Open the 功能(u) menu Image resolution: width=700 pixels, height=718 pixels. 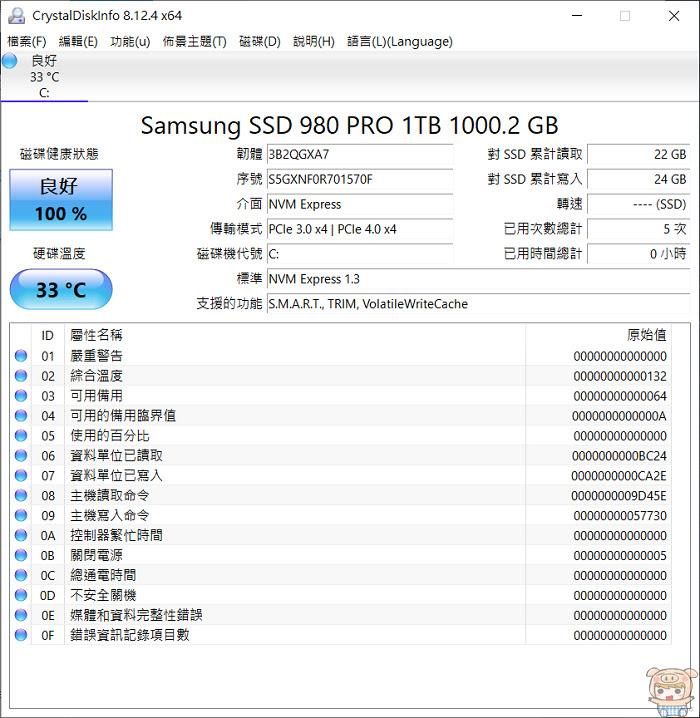(x=130, y=42)
